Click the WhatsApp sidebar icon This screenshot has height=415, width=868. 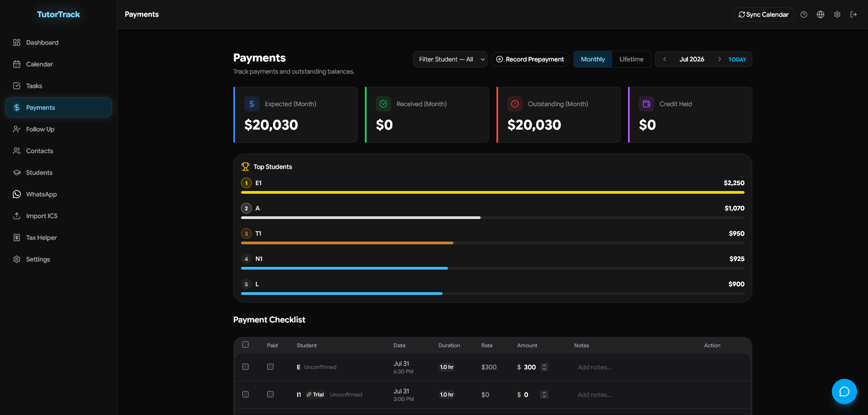17,194
